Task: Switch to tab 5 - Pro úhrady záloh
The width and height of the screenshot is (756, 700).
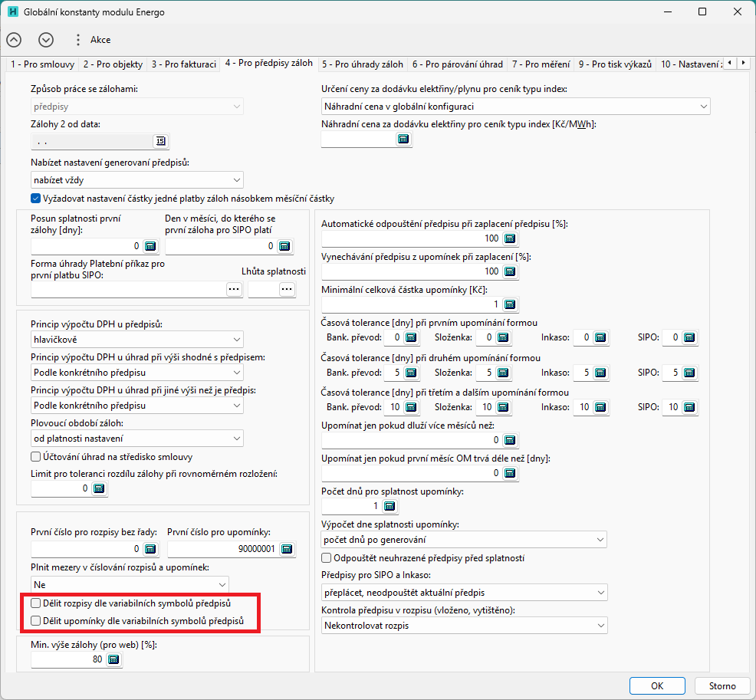Action: pyautogui.click(x=363, y=64)
